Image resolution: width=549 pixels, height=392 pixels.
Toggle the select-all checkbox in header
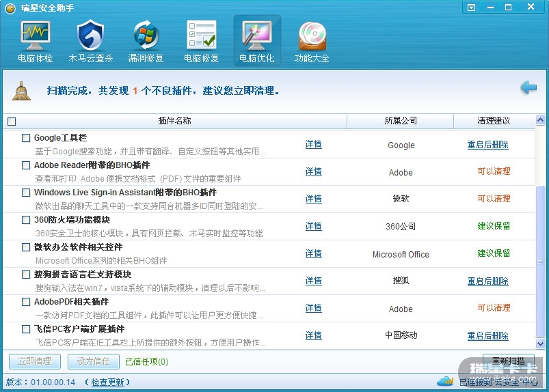point(12,122)
